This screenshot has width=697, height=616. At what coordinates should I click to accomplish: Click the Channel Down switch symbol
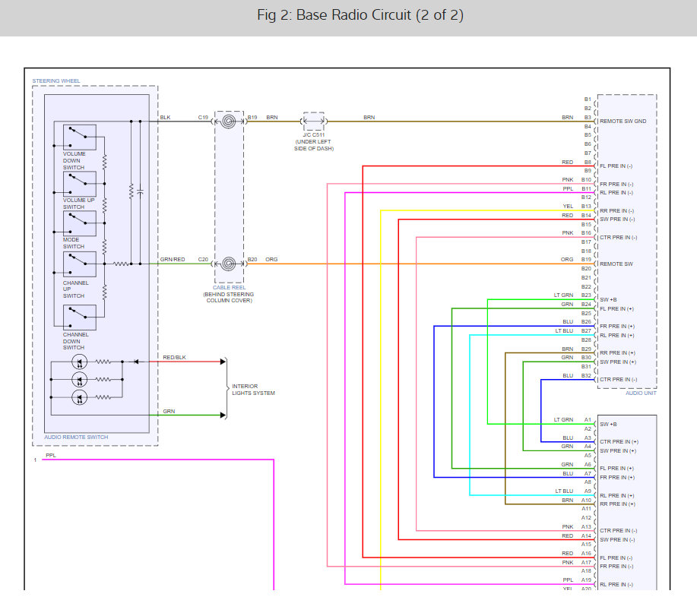(80, 317)
